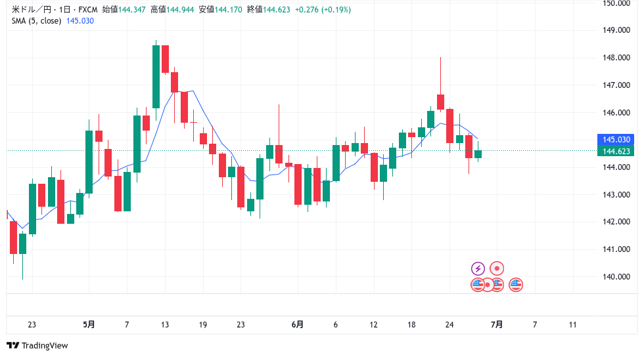Click the +0.276 (+0.19%) change value

point(323,9)
